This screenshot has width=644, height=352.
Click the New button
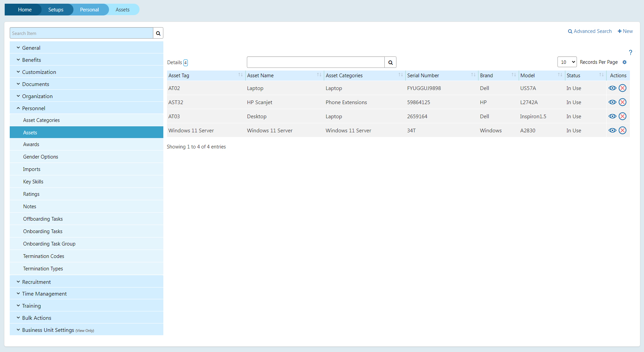(x=625, y=31)
